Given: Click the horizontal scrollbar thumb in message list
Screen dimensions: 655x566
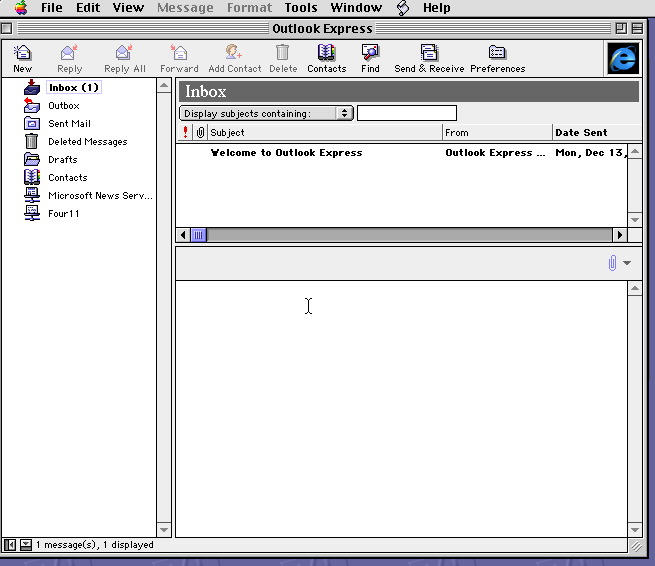Looking at the screenshot, I should click(198, 235).
